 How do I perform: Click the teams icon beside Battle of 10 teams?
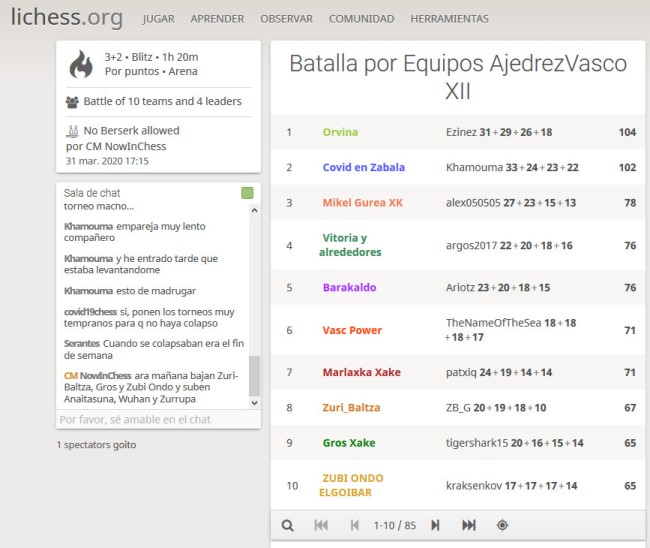point(72,101)
